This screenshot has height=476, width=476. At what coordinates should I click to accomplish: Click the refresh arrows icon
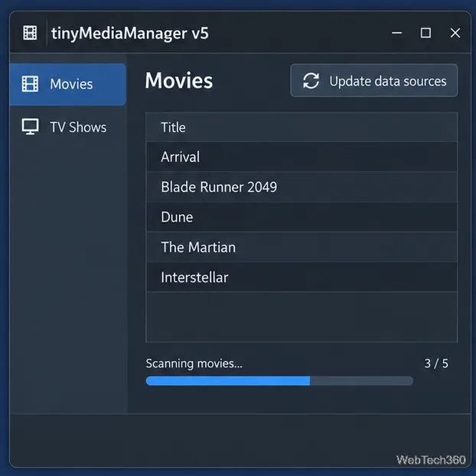[311, 81]
